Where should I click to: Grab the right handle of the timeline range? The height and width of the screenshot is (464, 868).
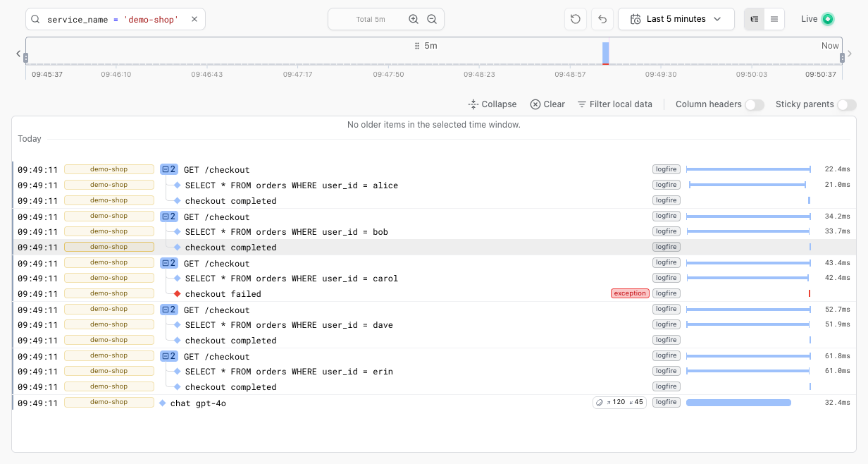[x=843, y=58]
